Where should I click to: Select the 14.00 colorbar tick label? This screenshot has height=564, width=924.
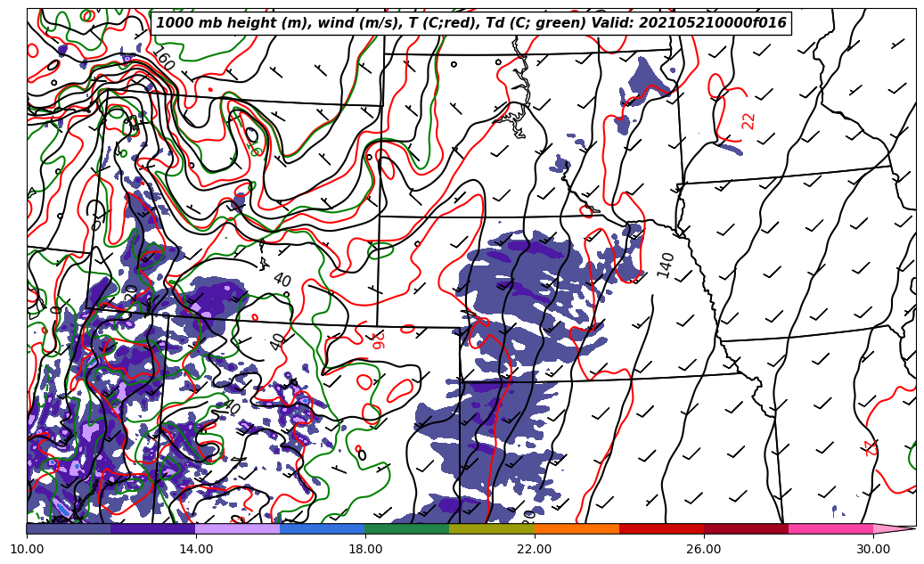tap(196, 550)
